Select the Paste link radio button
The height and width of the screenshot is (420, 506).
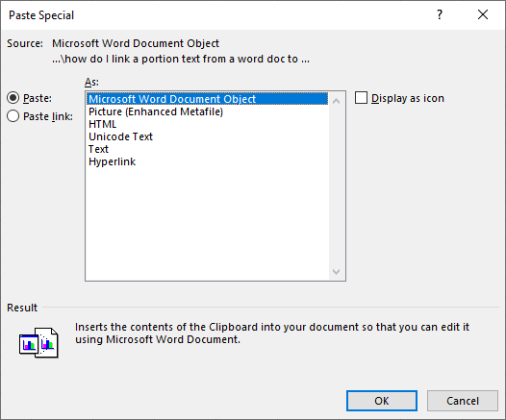13,116
